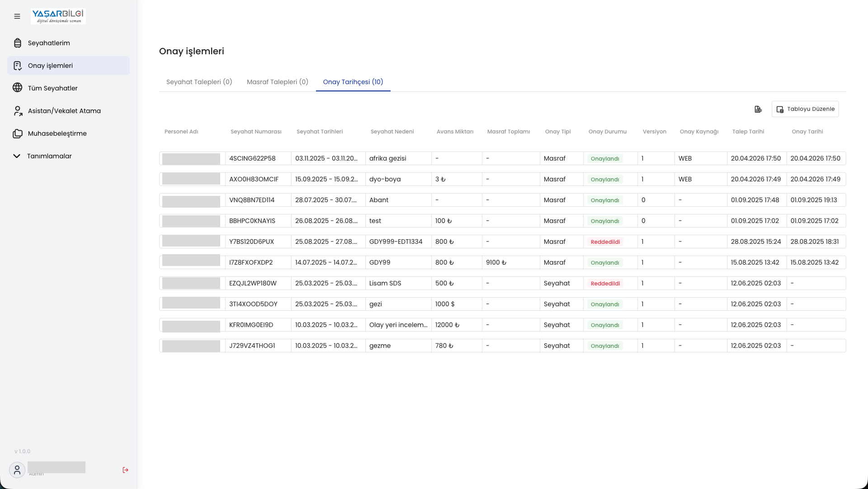
Task: Sort by Seyahat Tarihleri column header
Action: point(320,132)
